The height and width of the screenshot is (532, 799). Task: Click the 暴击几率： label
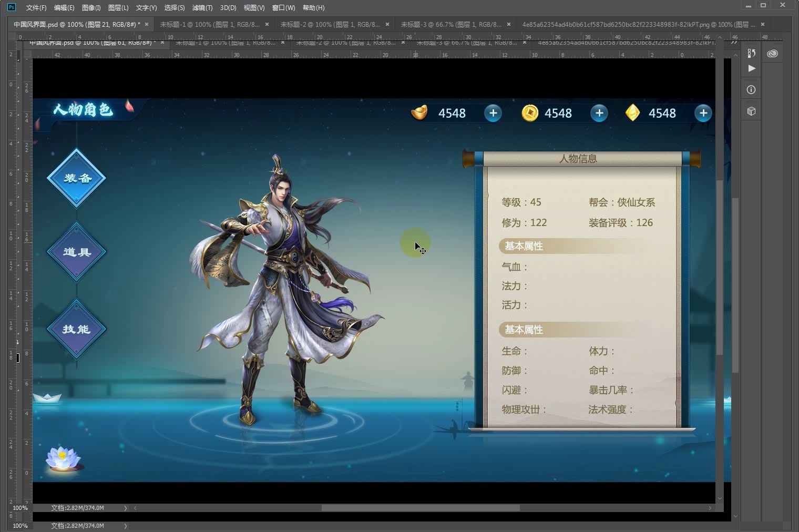tap(611, 390)
